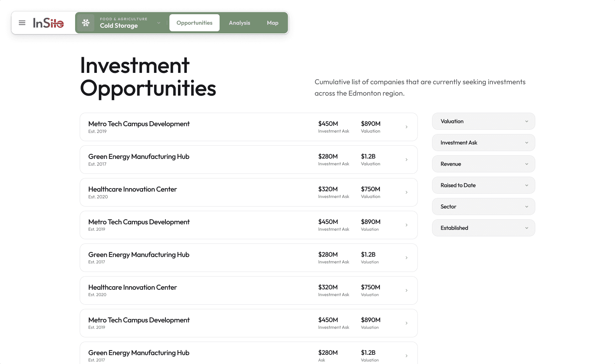The image size is (615, 364).
Task: Click the snowflake Cold Storage icon
Action: point(86,23)
